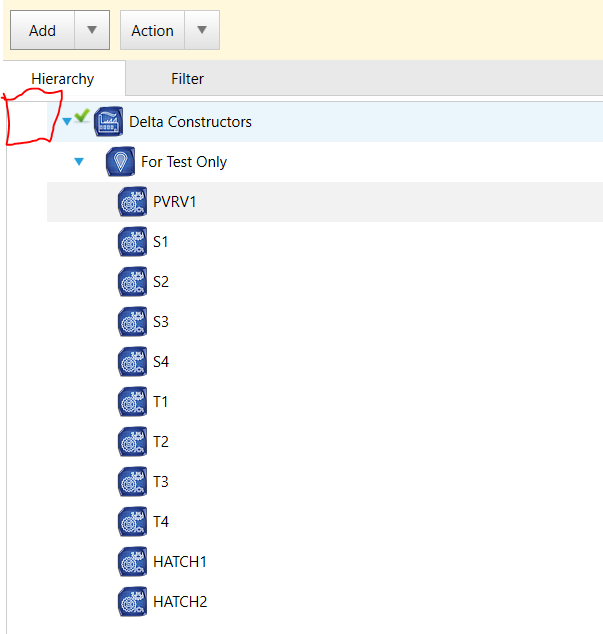Image resolution: width=603 pixels, height=634 pixels.
Task: Select the S1 text
Action: [x=161, y=241]
